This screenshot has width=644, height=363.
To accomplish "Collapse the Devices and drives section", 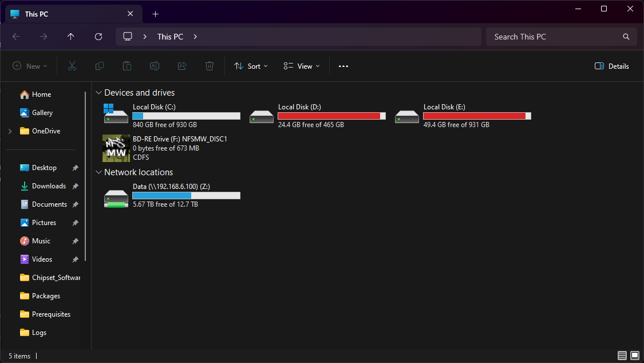I will [x=98, y=92].
